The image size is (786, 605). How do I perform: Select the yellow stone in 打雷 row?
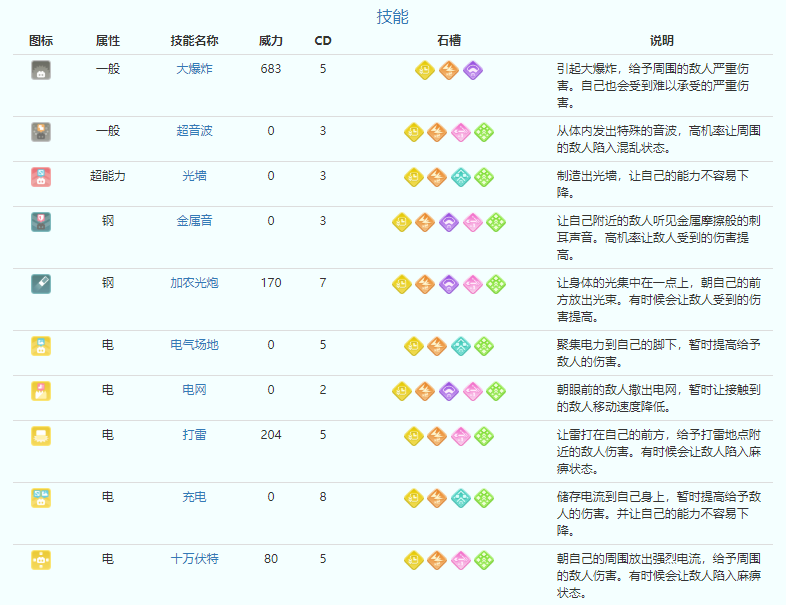(413, 436)
